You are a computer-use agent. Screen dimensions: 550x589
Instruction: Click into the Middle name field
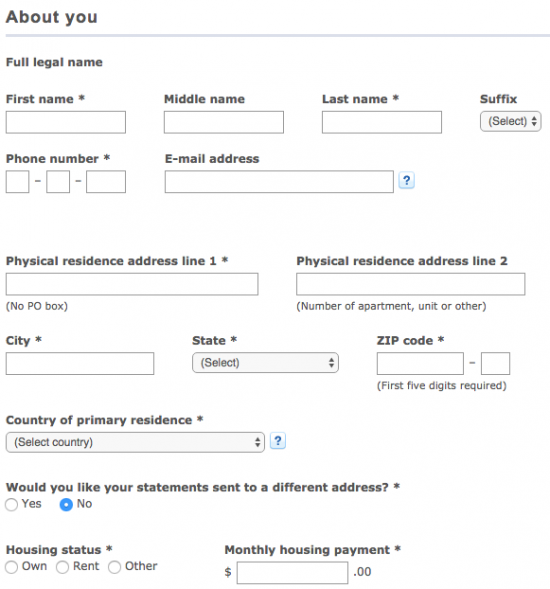[224, 122]
